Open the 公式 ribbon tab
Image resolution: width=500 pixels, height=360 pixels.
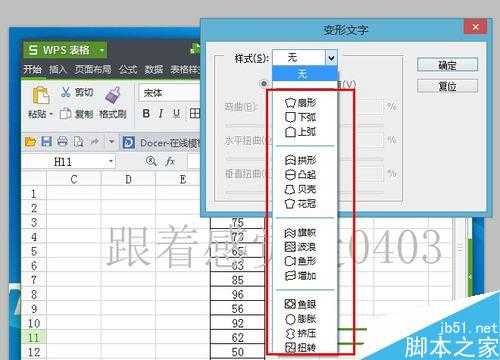click(128, 69)
